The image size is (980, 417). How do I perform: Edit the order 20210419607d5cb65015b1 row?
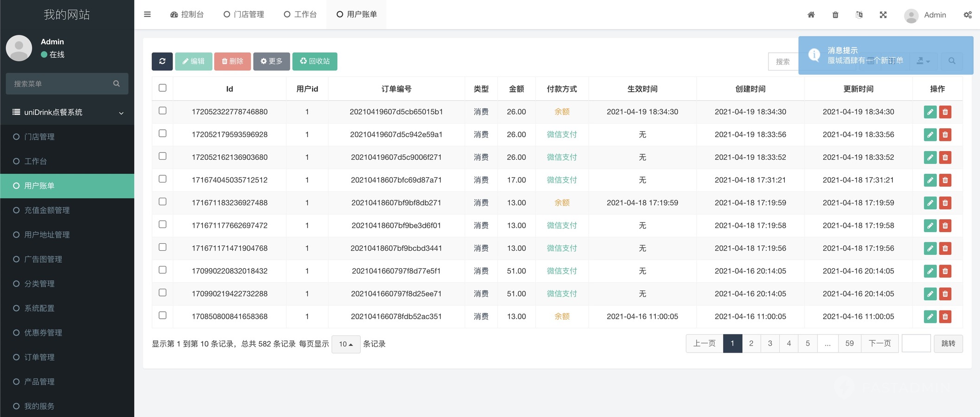(930, 112)
